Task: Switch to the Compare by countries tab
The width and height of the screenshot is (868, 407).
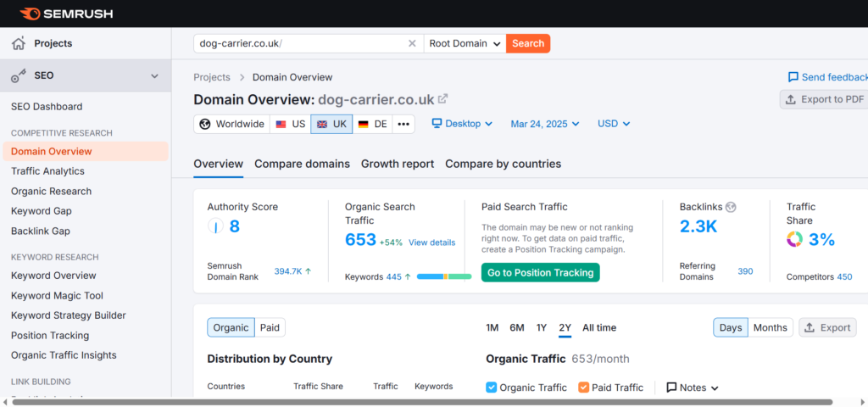Action: pyautogui.click(x=504, y=164)
